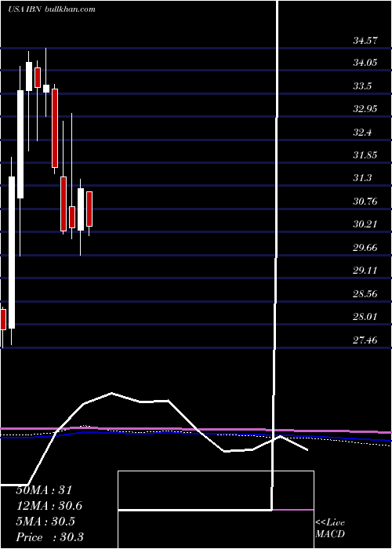
Task: Click the 5MA : 30.5 readout
Action: (x=45, y=522)
